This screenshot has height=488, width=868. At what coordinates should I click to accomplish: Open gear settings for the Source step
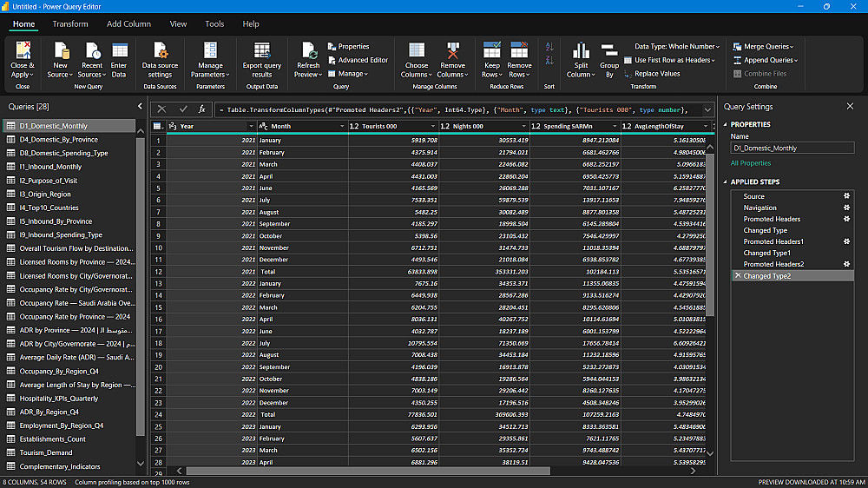point(845,196)
